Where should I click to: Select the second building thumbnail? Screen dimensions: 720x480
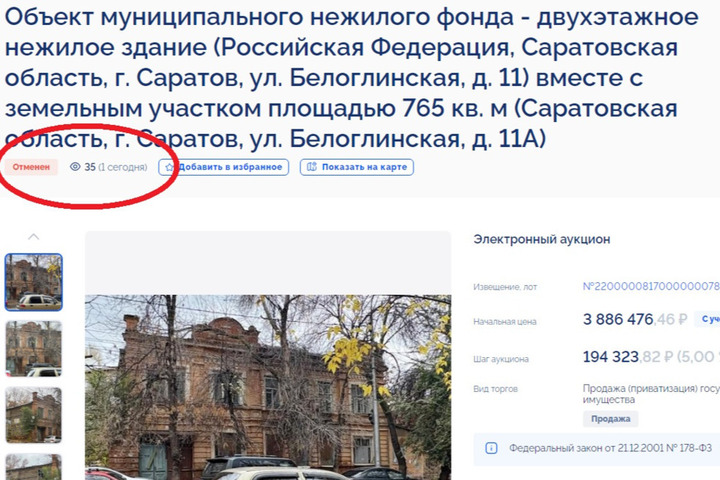point(34,349)
